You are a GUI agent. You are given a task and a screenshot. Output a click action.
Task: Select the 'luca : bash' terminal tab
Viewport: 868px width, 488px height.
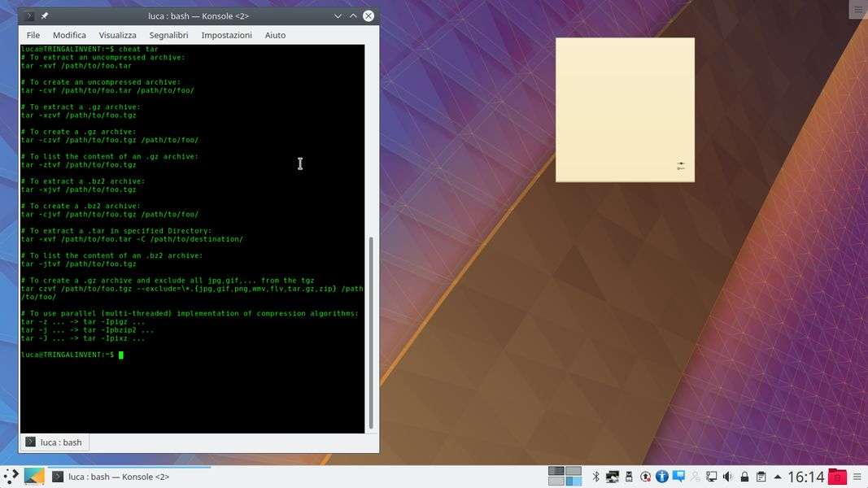(54, 442)
